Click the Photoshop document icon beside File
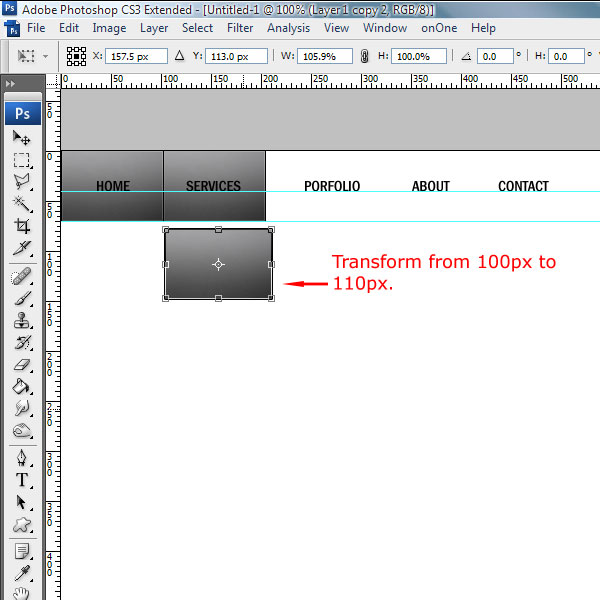Image resolution: width=600 pixels, height=600 pixels. [x=11, y=29]
